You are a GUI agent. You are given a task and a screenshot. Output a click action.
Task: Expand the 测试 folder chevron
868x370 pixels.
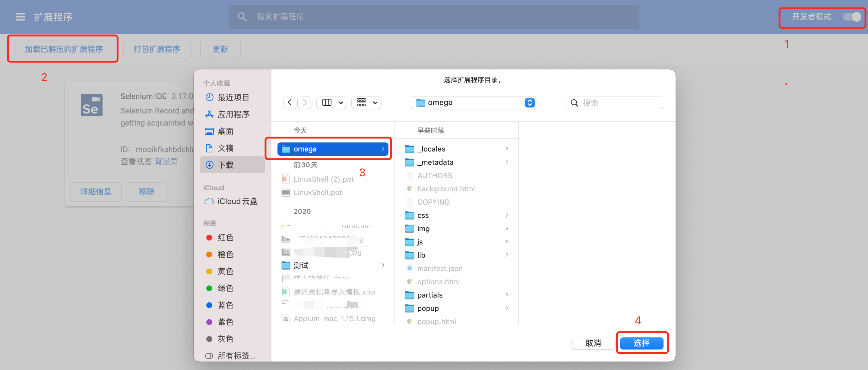coord(383,266)
